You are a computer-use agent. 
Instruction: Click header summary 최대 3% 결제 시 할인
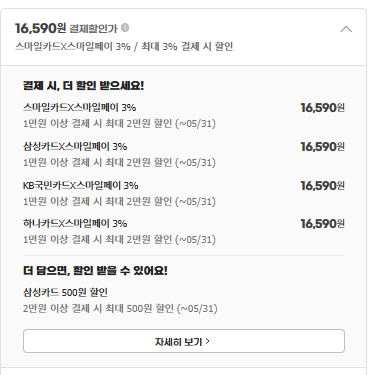pos(187,46)
